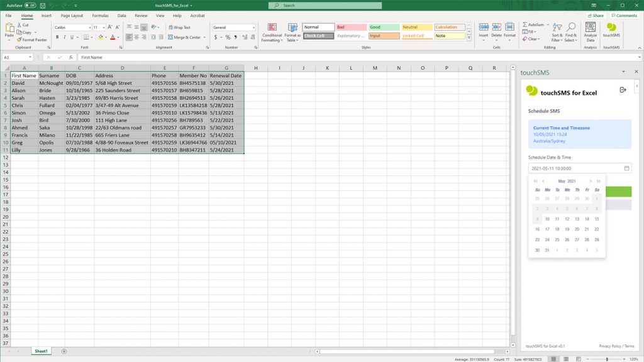Toggle italic formatting
This screenshot has width=644, height=362.
tap(65, 38)
